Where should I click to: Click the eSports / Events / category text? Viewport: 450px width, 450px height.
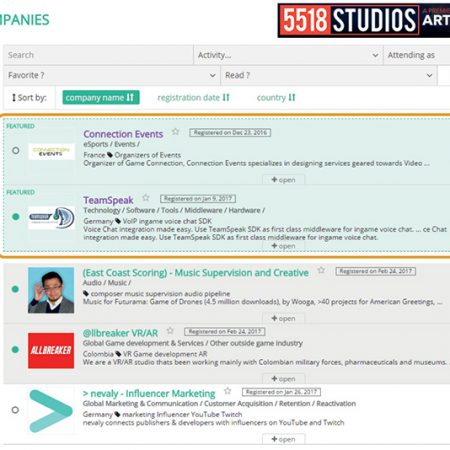pos(111,144)
